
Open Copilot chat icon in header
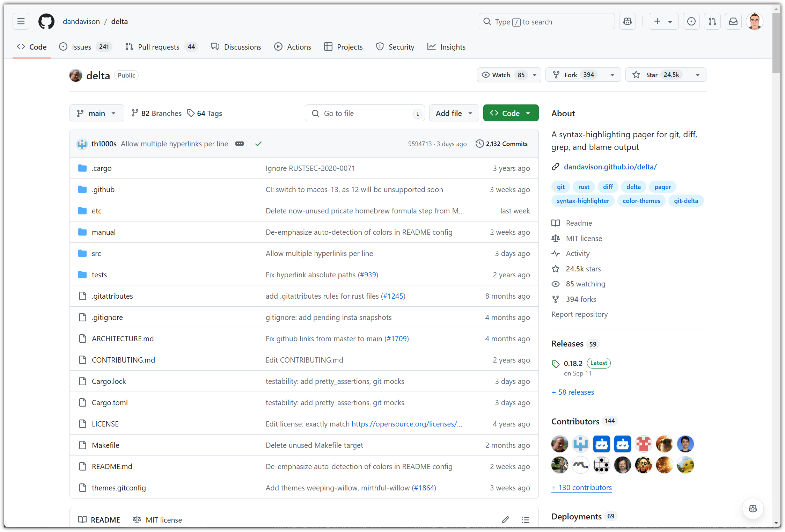click(628, 21)
